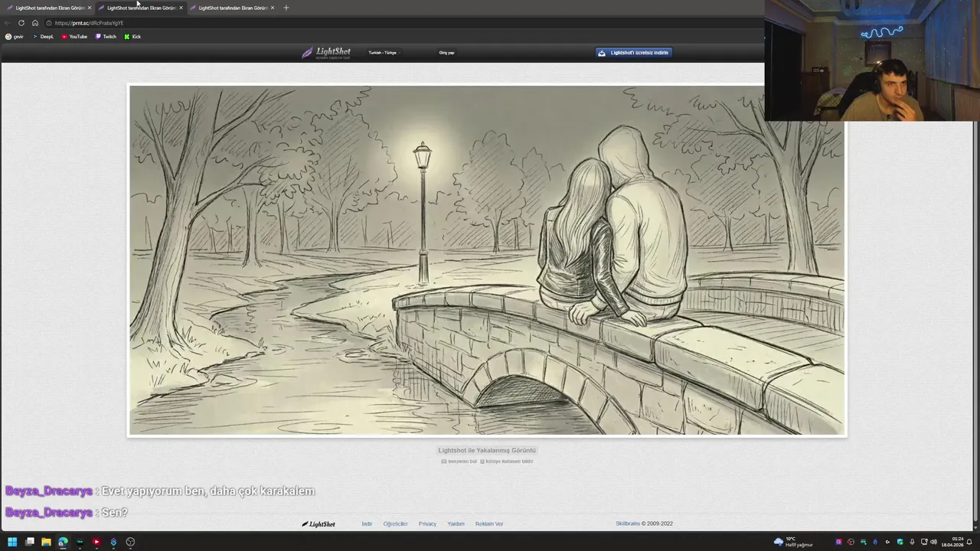This screenshot has width=980, height=551.
Task: Open a new tab with the plus button
Action: click(x=286, y=8)
